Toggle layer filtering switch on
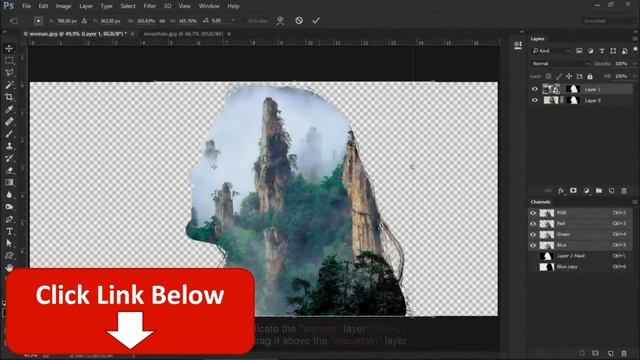Image resolution: width=640 pixels, height=360 pixels. pyautogui.click(x=636, y=50)
